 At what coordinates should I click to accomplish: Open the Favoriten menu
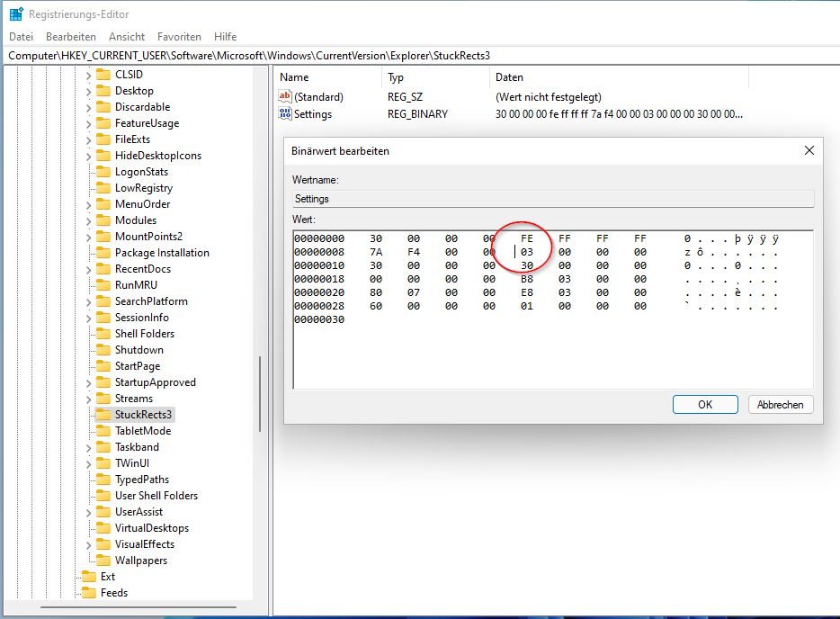point(179,37)
